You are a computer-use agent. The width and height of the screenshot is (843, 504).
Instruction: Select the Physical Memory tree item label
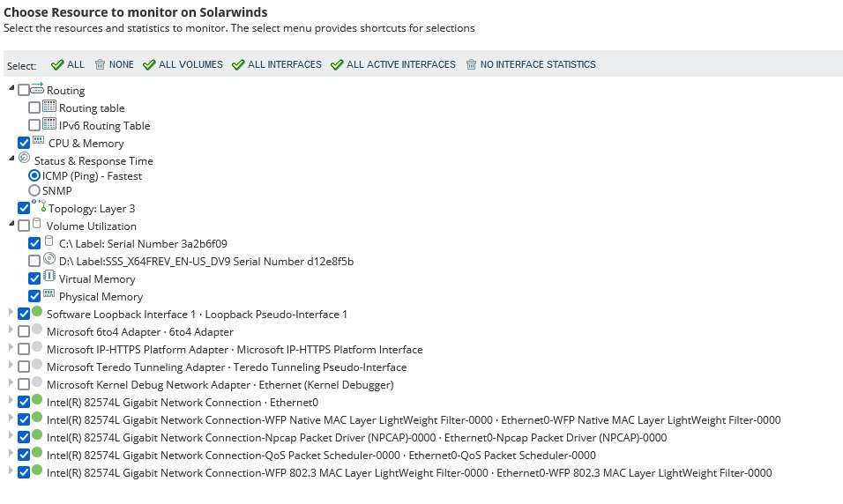[x=101, y=297]
